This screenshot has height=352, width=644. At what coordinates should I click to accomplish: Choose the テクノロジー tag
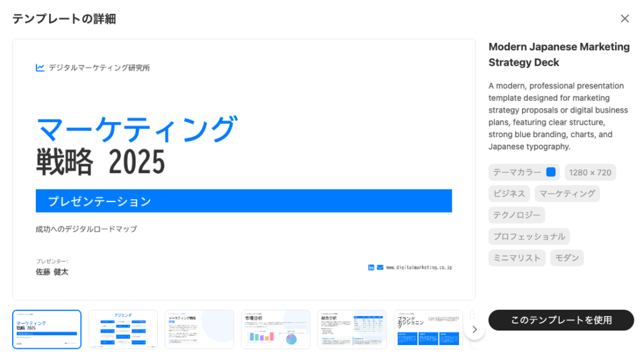pyautogui.click(x=516, y=215)
